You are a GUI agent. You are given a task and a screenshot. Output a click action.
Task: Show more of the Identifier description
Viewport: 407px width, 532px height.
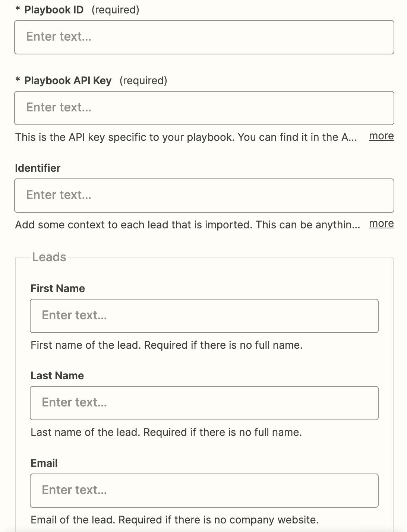click(x=381, y=224)
